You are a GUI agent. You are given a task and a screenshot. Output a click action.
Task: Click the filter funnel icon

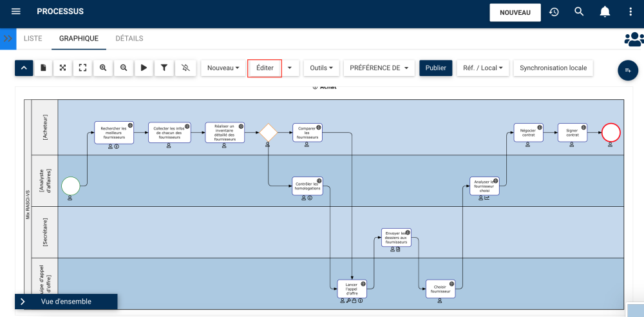(164, 68)
